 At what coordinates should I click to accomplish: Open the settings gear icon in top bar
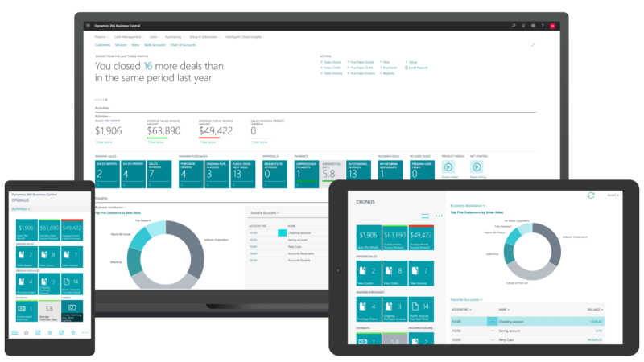(533, 26)
